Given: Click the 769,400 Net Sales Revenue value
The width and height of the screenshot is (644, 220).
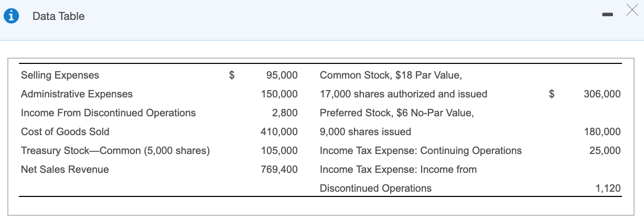Looking at the screenshot, I should pyautogui.click(x=280, y=170).
